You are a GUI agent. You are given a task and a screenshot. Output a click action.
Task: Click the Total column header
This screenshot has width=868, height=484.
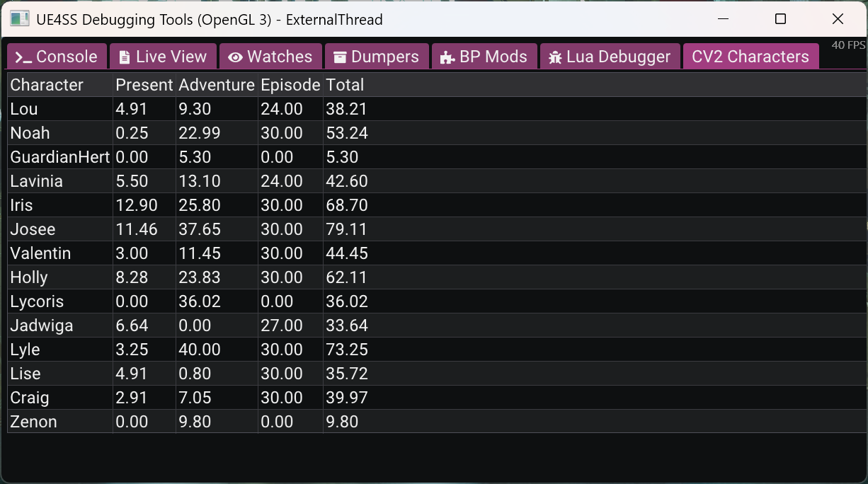345,85
